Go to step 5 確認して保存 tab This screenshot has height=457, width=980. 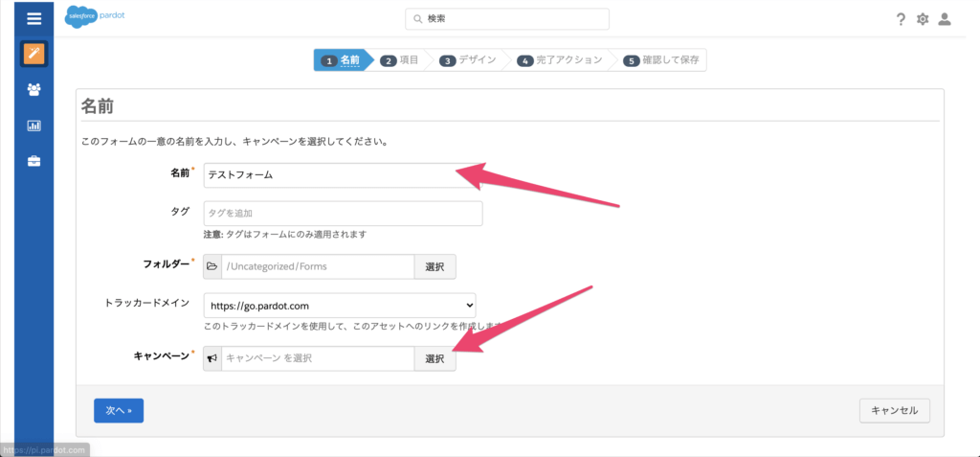[662, 60]
